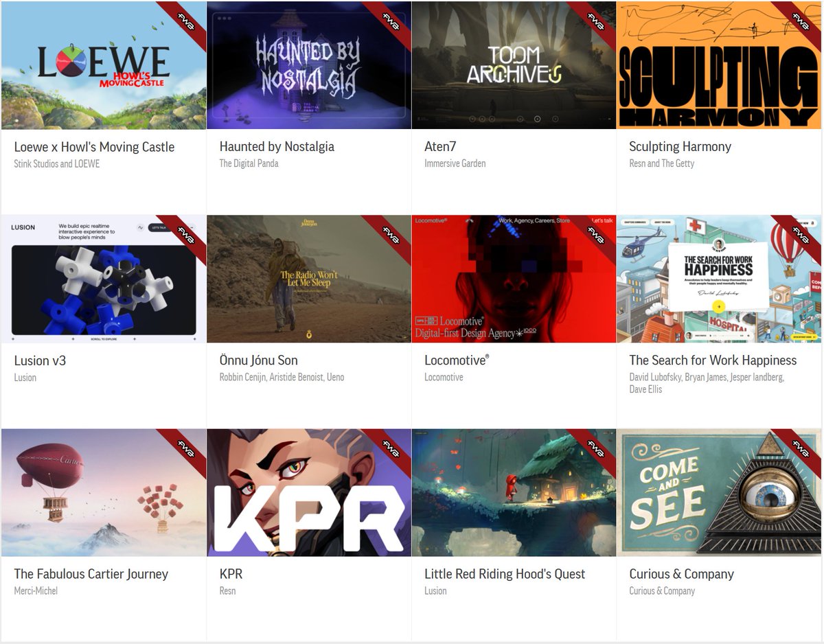Open the red Locomotive thumbnail
This screenshot has width=824, height=644.
[x=514, y=279]
